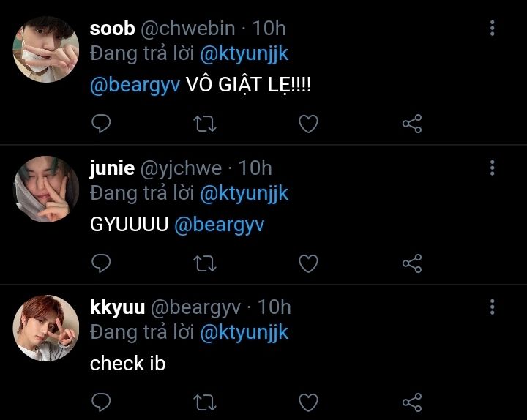
Task: View soob's profile picture
Action: tap(46, 50)
